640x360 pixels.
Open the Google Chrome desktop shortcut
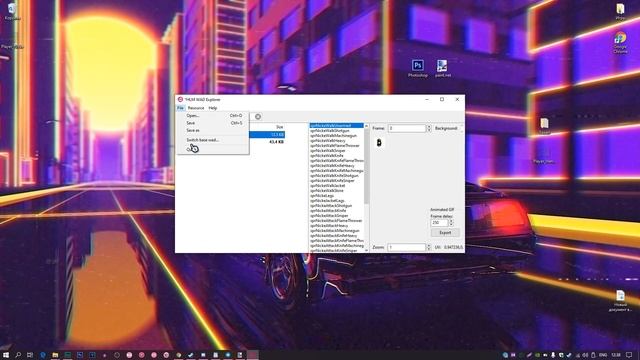click(x=620, y=42)
